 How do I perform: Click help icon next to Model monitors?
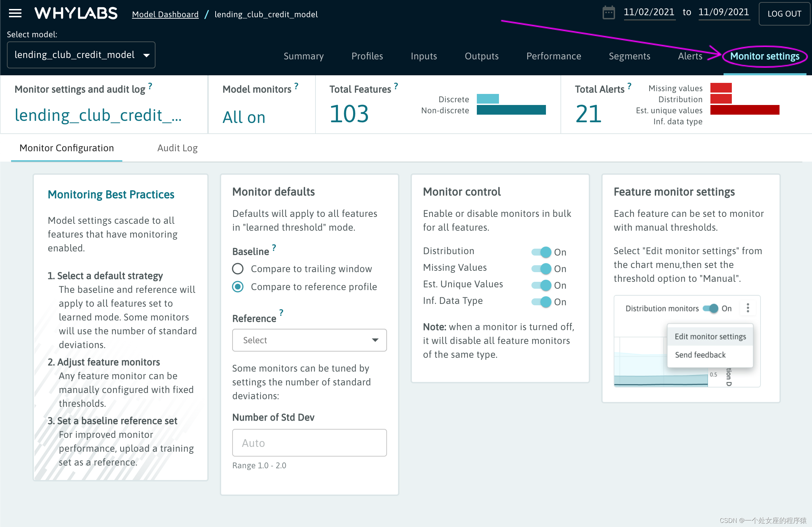296,86
